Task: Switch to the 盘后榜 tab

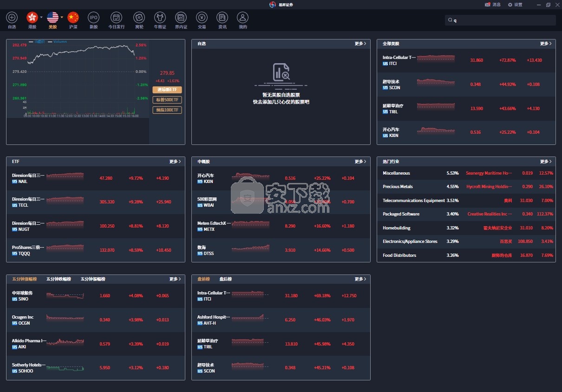Action: [225, 279]
